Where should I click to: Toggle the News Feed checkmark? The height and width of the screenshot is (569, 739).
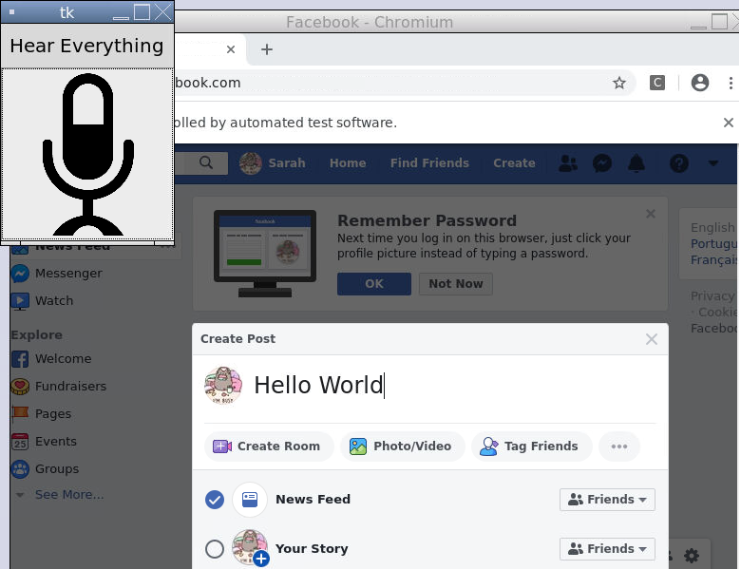(x=214, y=500)
